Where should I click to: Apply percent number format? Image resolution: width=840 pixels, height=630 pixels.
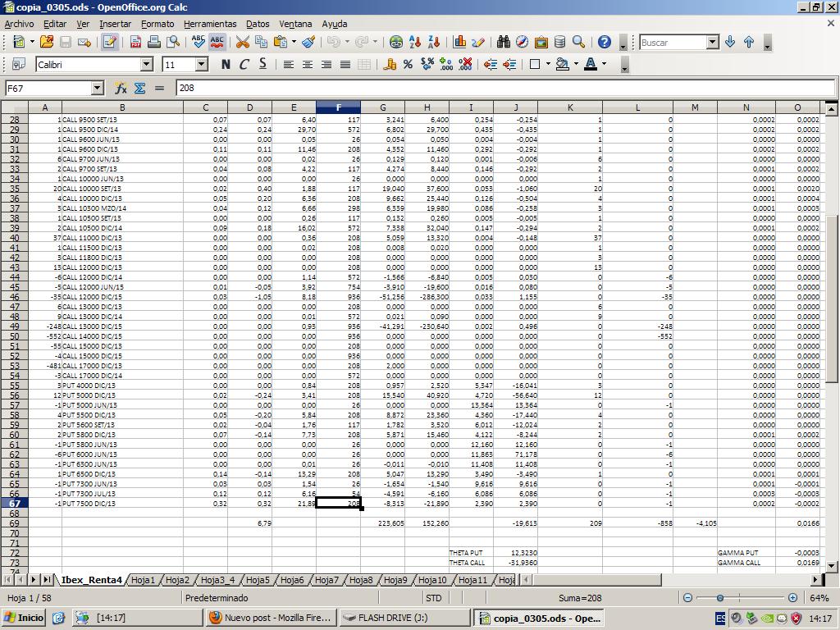pyautogui.click(x=408, y=64)
